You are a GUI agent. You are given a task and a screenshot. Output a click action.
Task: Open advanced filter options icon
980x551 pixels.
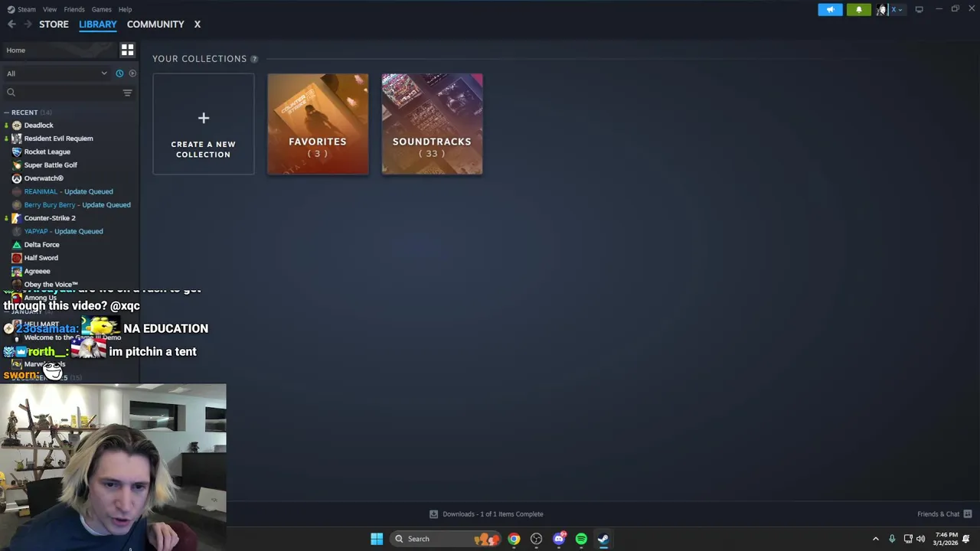pos(127,93)
